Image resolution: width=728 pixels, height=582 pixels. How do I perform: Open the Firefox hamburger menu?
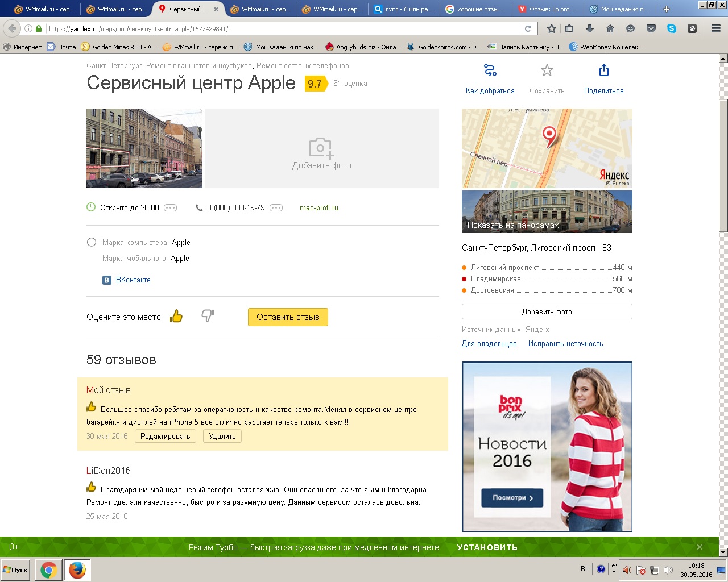click(x=716, y=28)
